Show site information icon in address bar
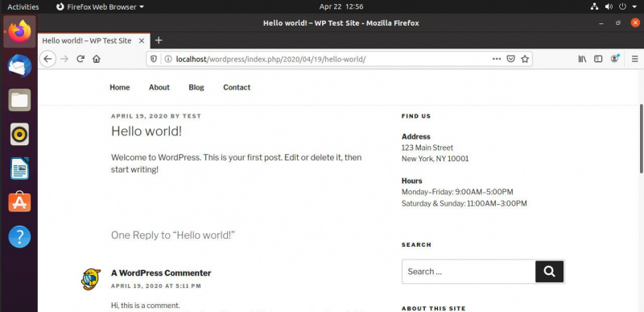Viewport: 644px width, 312px height. point(167,59)
